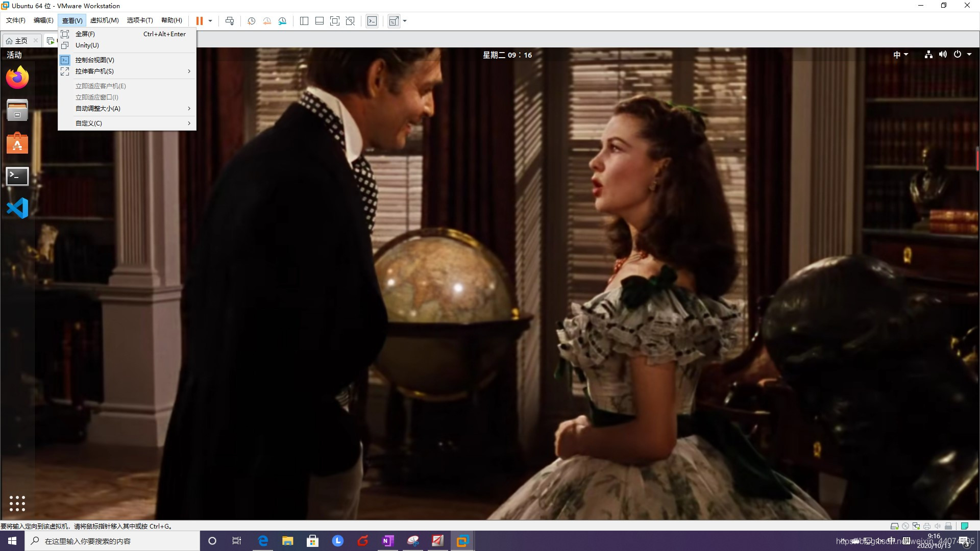The width and height of the screenshot is (980, 551).
Task: Switch to the 主页 home tab
Action: click(17, 41)
